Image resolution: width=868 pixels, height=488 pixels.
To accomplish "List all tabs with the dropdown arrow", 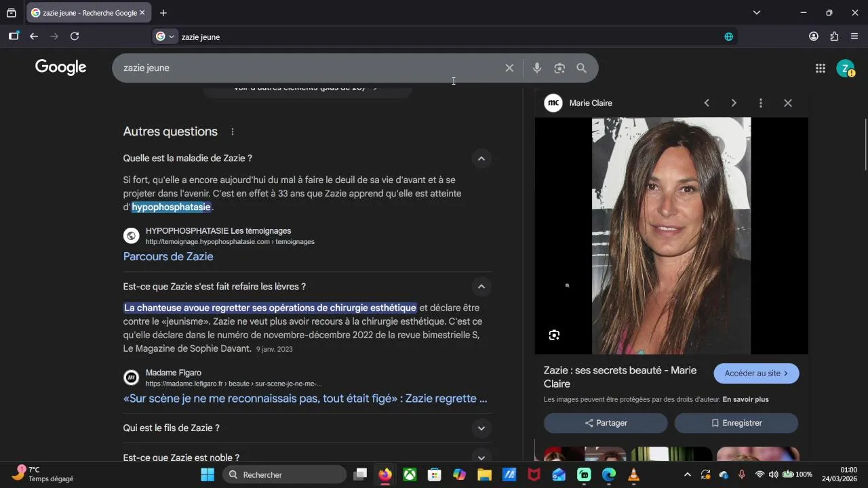I will tap(757, 13).
